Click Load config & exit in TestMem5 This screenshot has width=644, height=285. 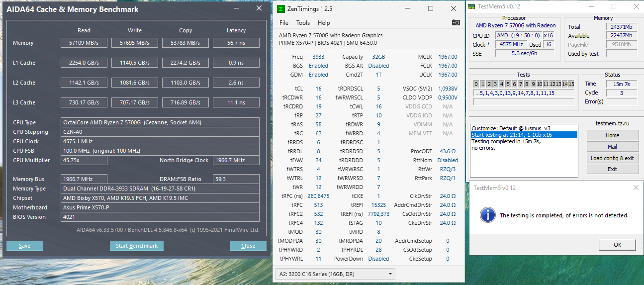point(612,158)
